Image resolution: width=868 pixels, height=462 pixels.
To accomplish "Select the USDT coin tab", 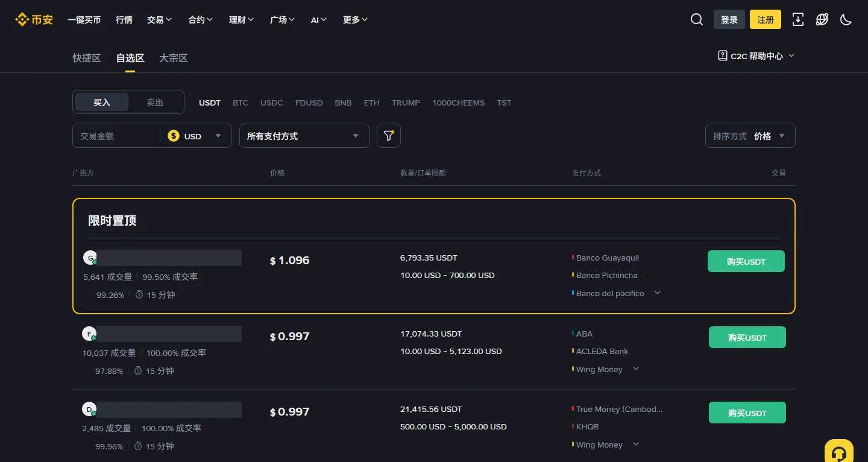I will pyautogui.click(x=210, y=103).
